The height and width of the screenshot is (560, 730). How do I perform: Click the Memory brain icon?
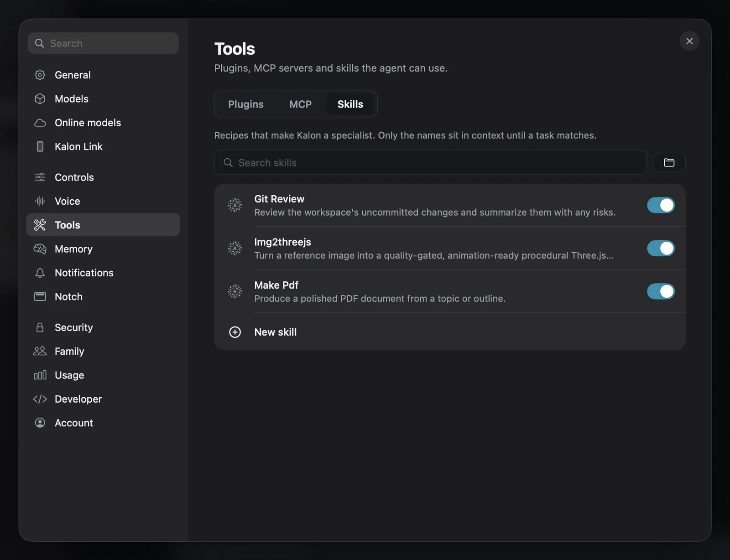(40, 249)
